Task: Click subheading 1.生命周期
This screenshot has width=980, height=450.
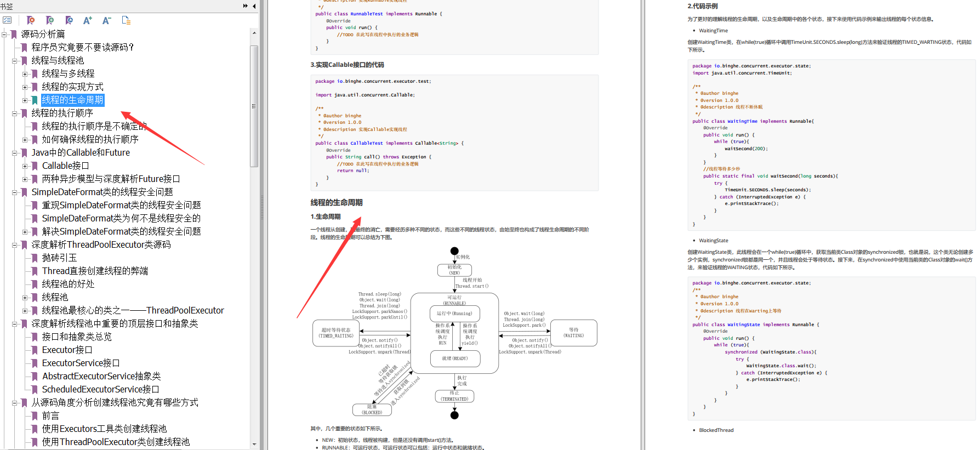Action: point(326,217)
